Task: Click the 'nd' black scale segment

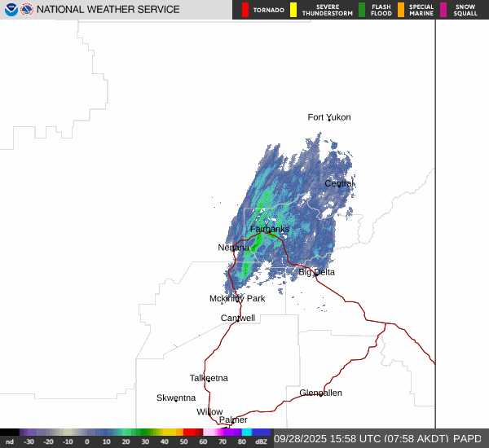Action: [10, 433]
